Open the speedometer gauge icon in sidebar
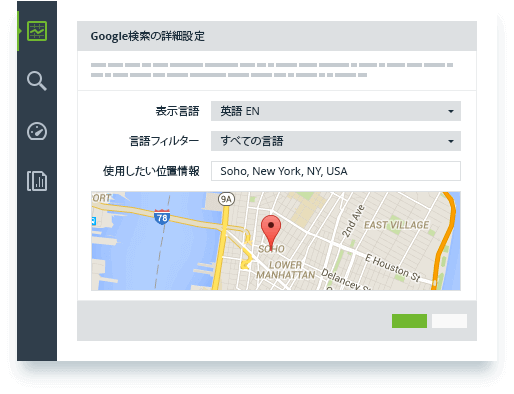The width and height of the screenshot is (514, 394). point(37,131)
